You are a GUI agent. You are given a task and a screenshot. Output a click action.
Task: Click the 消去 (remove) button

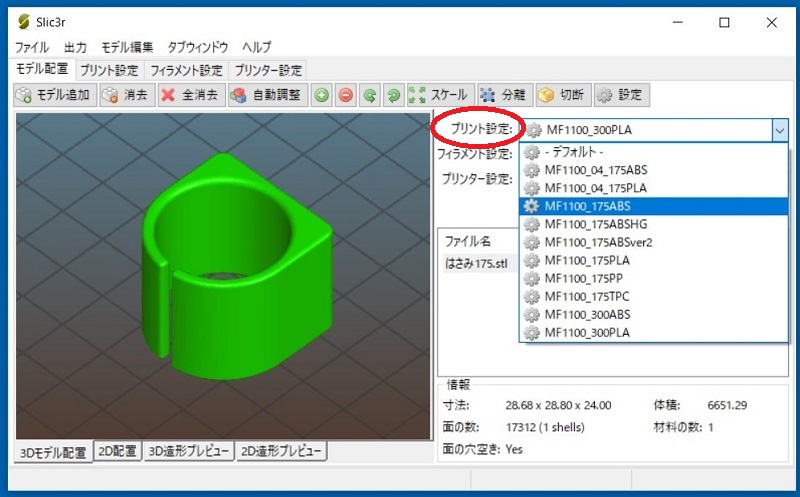(x=127, y=95)
